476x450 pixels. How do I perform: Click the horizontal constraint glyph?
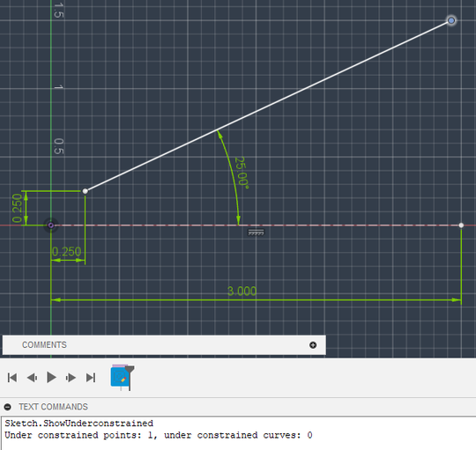point(257,232)
